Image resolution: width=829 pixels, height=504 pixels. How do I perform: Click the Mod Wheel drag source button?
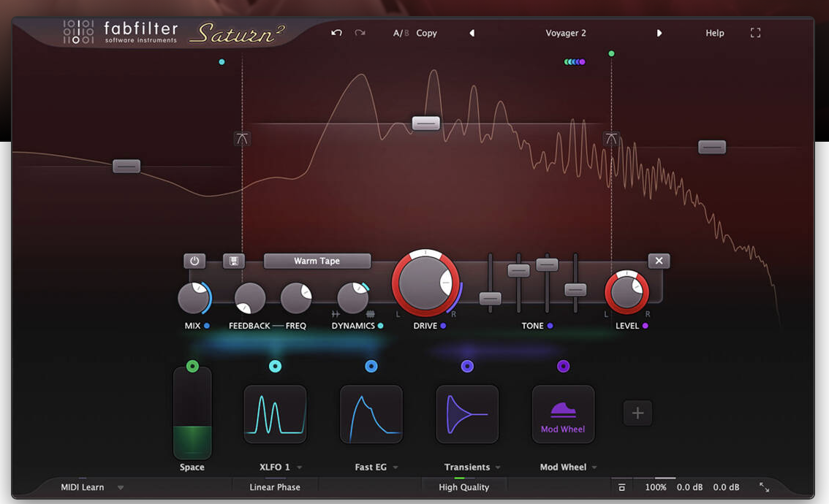point(563,366)
